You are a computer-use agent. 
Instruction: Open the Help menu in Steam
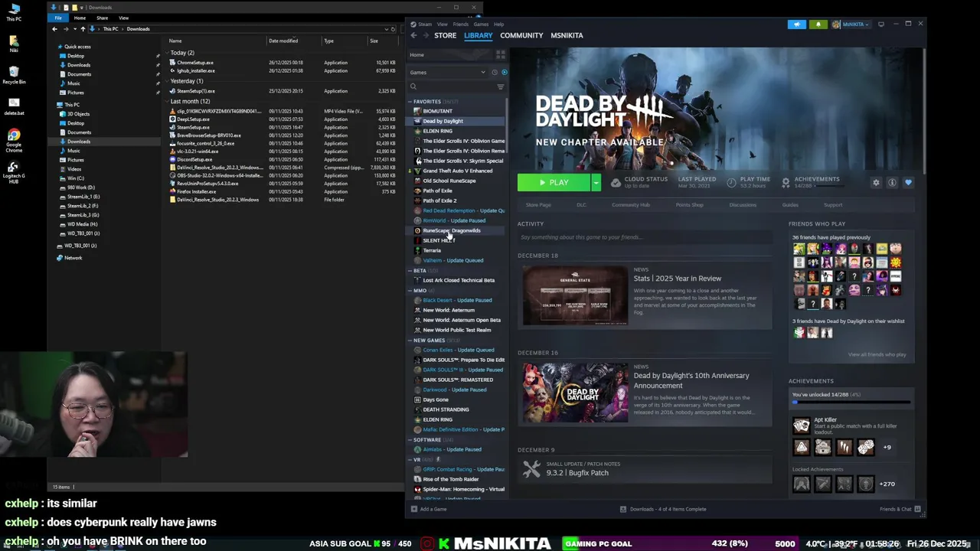click(498, 24)
